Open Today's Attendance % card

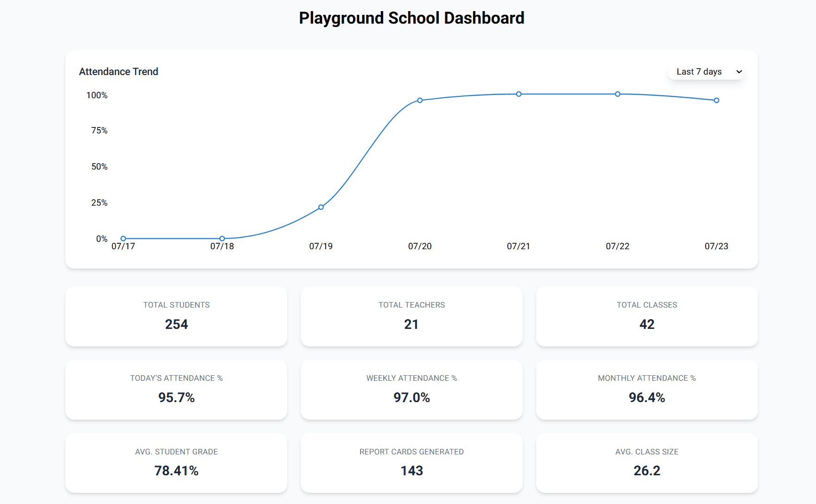(x=176, y=390)
